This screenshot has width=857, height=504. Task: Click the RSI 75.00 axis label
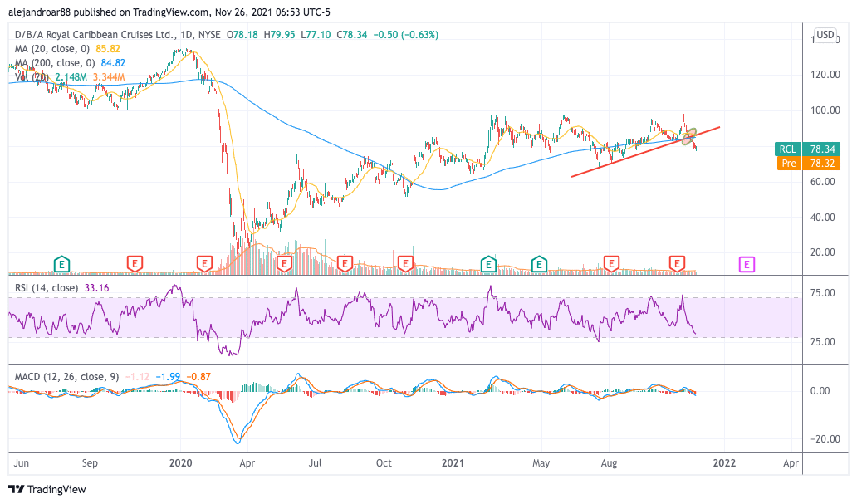(x=822, y=293)
